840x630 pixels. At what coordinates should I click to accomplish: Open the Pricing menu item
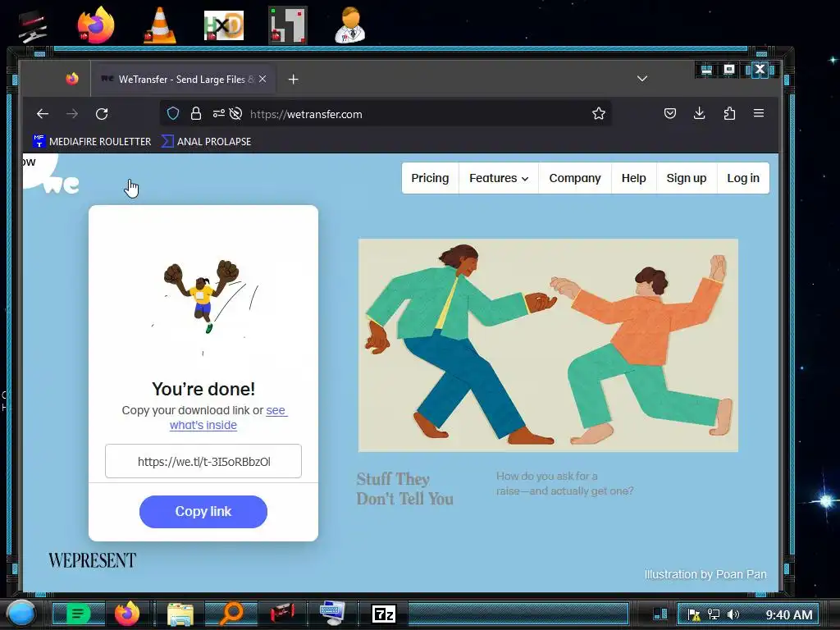[x=430, y=178]
